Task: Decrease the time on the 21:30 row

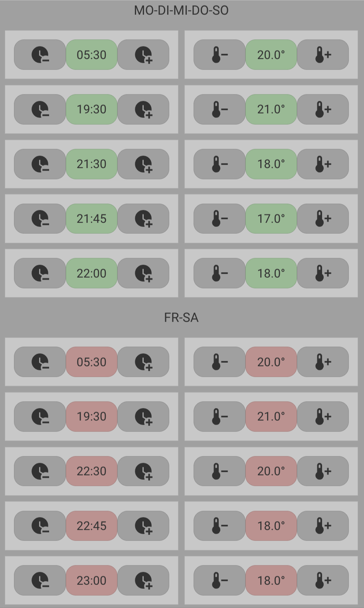Action: [x=40, y=164]
